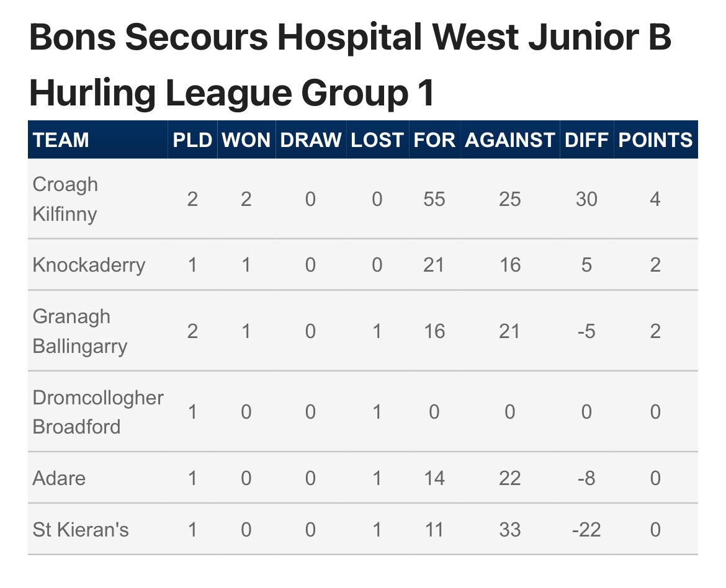The height and width of the screenshot is (588, 726).
Task: Select Croagh Kilfinny's FOR score 55
Action: [434, 199]
